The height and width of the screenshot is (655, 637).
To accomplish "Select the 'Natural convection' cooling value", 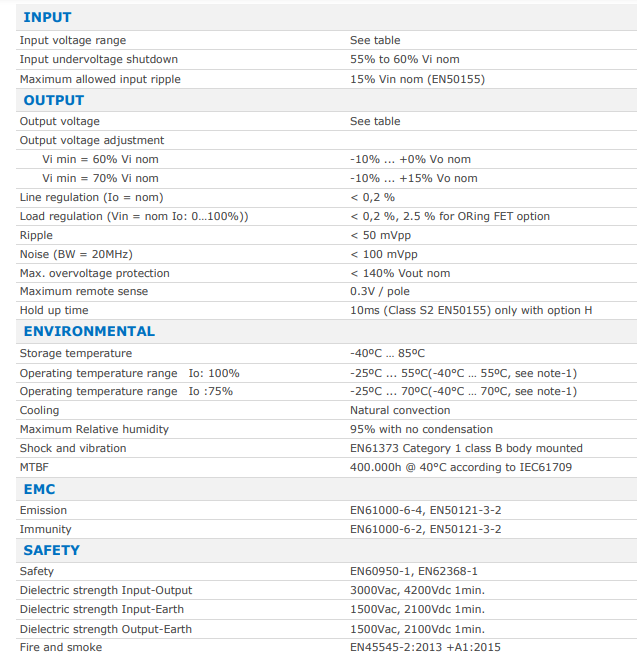I will coord(400,410).
